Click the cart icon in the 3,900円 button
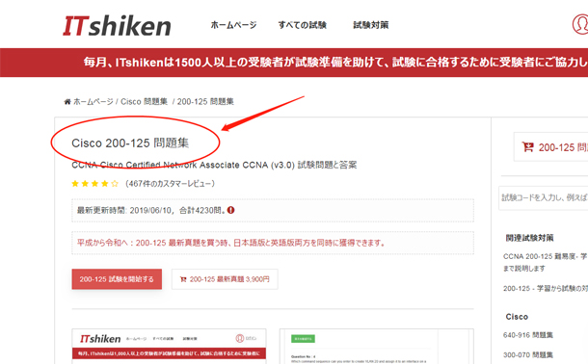The width and height of the screenshot is (588, 364). (183, 279)
